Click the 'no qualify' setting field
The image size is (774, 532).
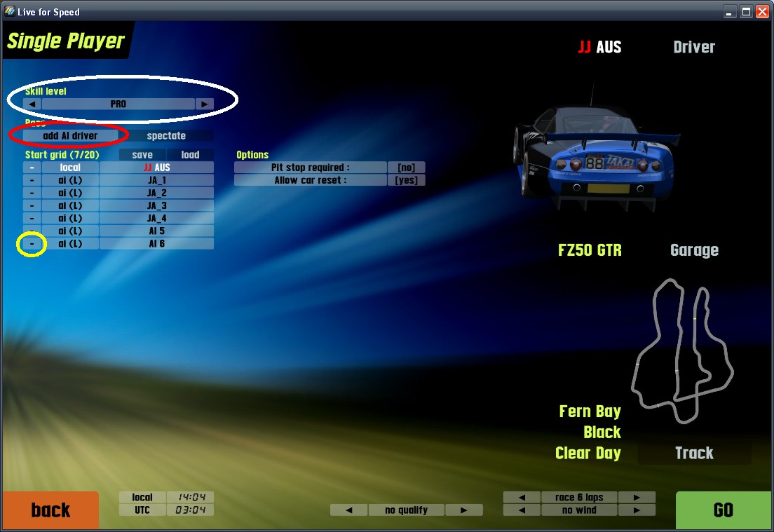point(406,510)
